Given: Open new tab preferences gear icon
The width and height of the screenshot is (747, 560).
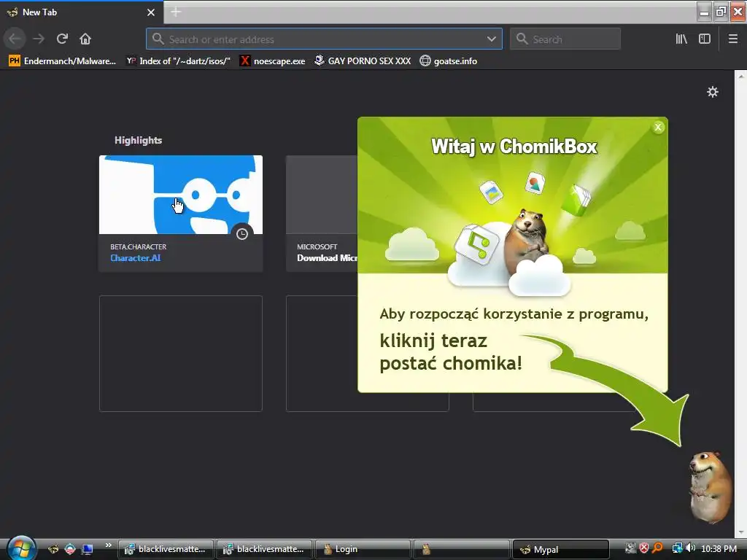Looking at the screenshot, I should 712,92.
